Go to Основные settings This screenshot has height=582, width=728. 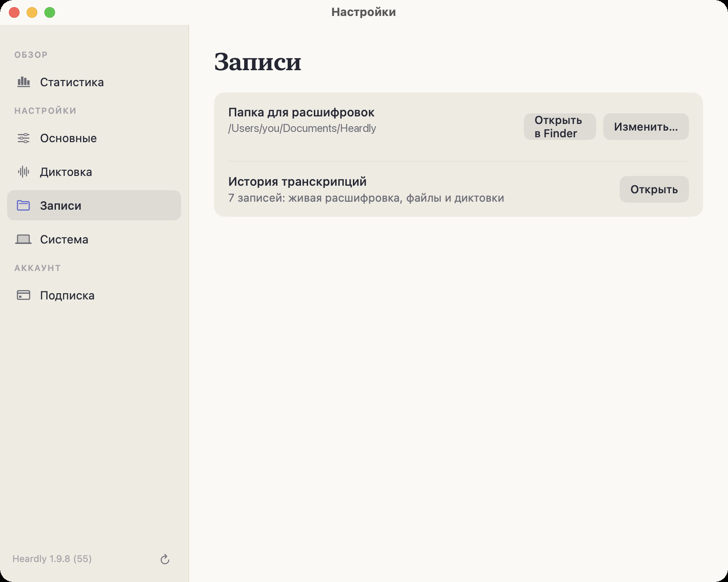pyautogui.click(x=94, y=138)
